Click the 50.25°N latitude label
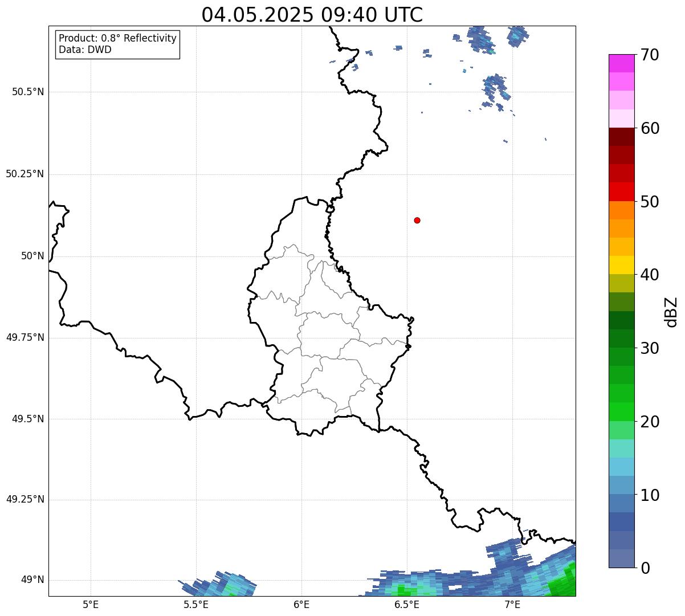The image size is (685, 616). pos(25,174)
